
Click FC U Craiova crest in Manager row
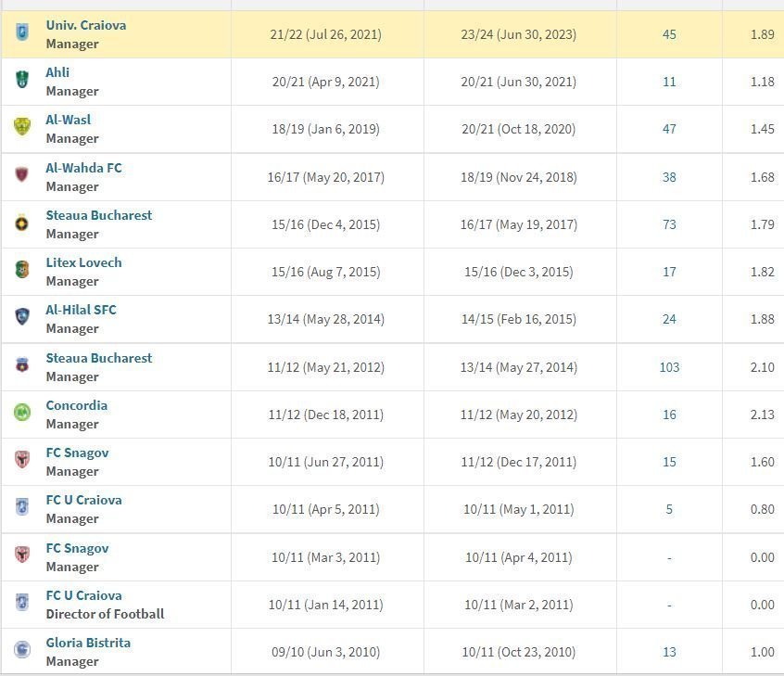click(22, 506)
